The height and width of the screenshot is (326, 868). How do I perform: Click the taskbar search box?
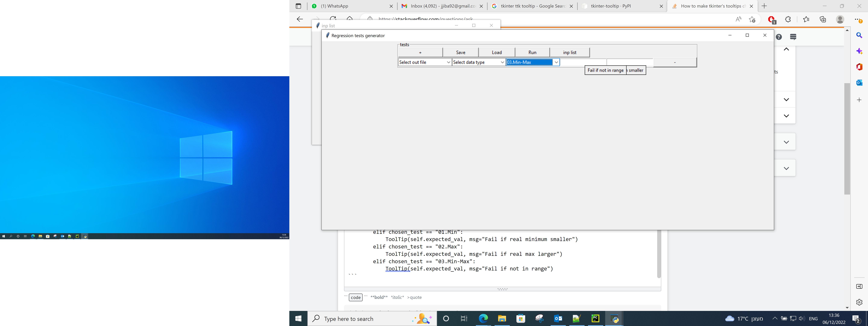pos(372,319)
